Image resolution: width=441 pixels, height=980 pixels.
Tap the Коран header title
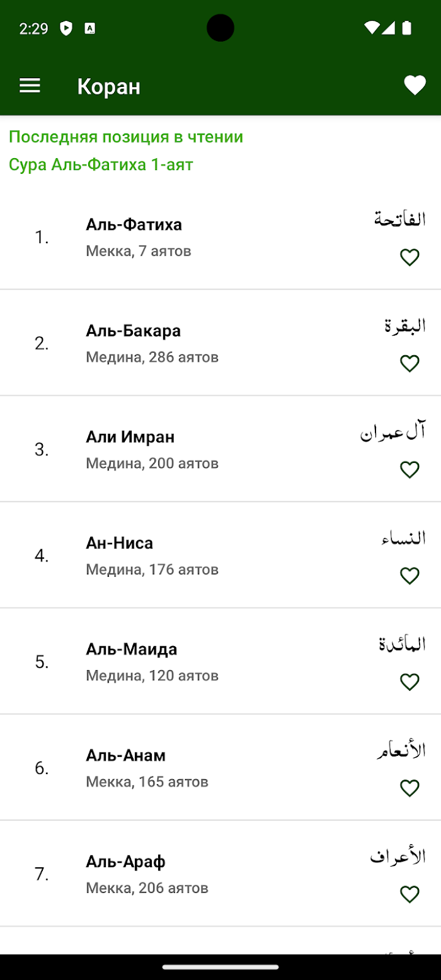pos(109,86)
